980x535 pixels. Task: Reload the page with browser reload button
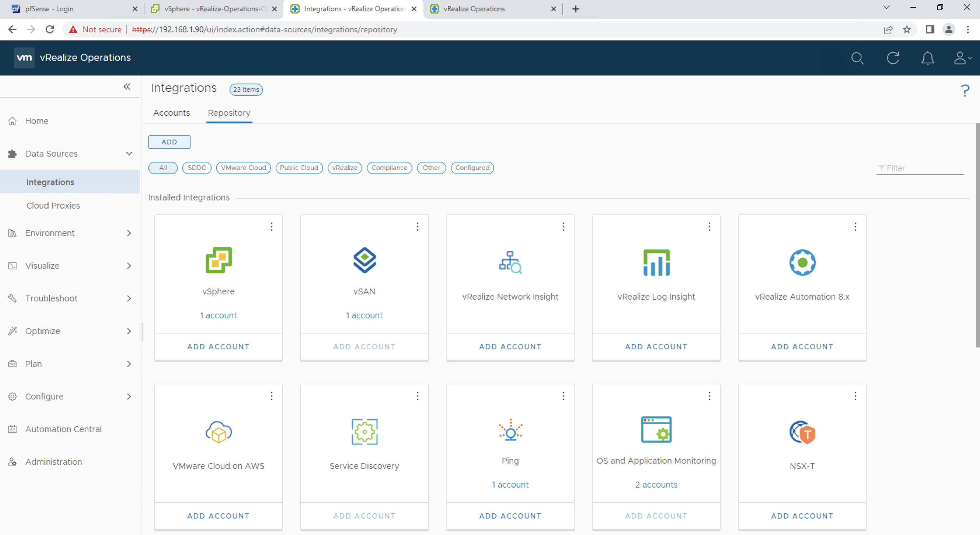tap(50, 29)
